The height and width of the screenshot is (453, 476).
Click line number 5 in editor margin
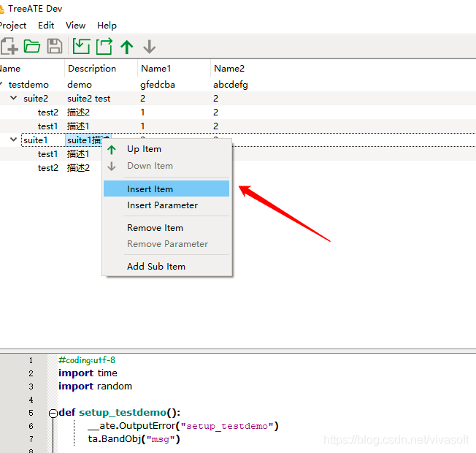(x=31, y=413)
